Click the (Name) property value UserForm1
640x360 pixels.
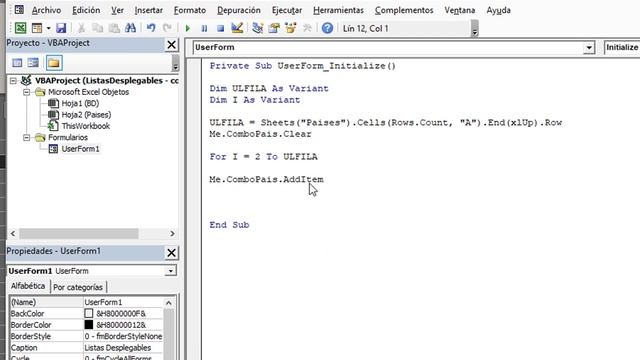123,302
